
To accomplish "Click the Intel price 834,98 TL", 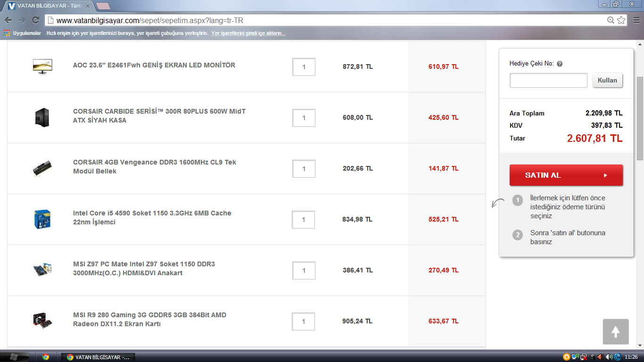I will (357, 219).
